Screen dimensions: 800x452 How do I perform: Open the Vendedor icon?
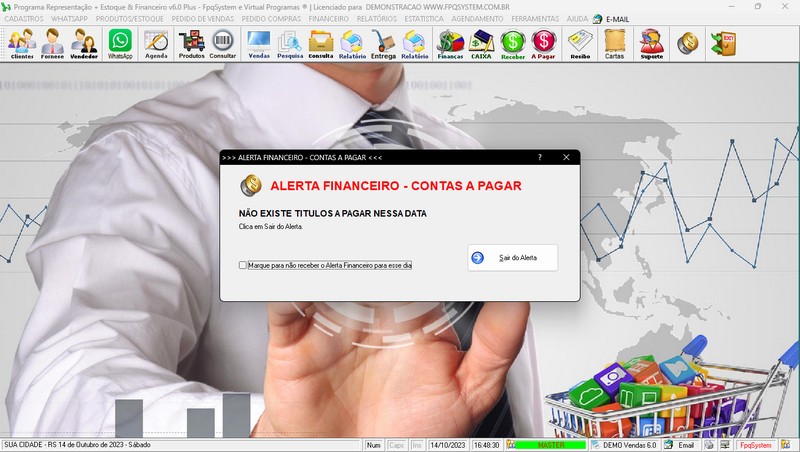coord(84,44)
